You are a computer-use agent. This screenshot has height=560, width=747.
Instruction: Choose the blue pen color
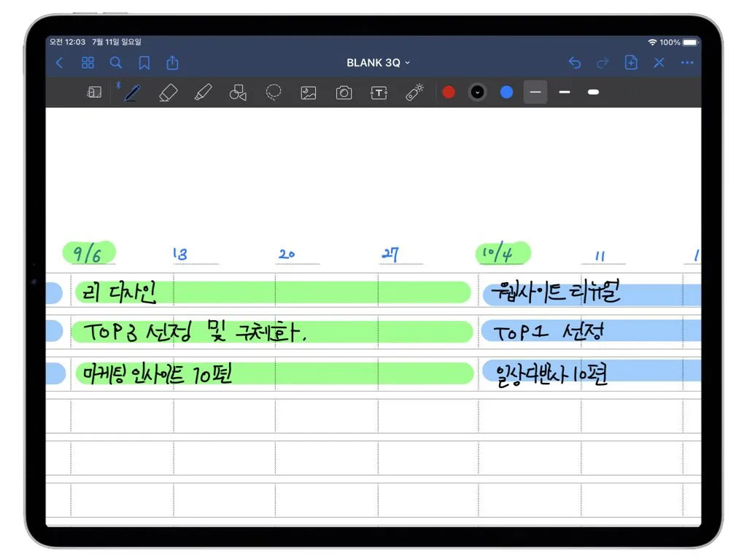point(506,92)
